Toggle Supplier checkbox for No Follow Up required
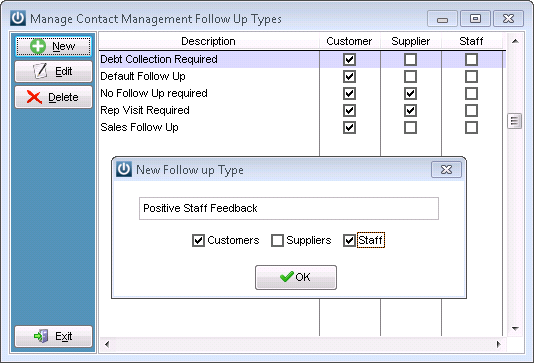This screenshot has width=534, height=363. click(x=410, y=94)
